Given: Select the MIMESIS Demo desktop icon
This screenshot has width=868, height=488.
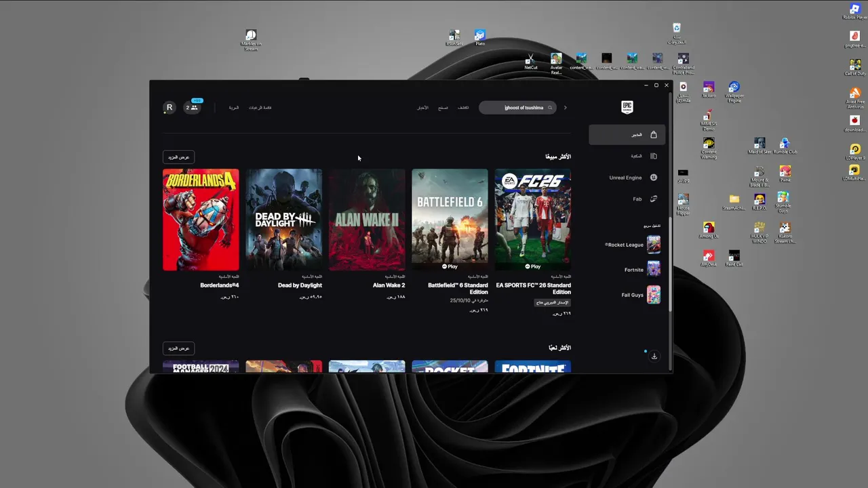Looking at the screenshot, I should click(x=709, y=121).
